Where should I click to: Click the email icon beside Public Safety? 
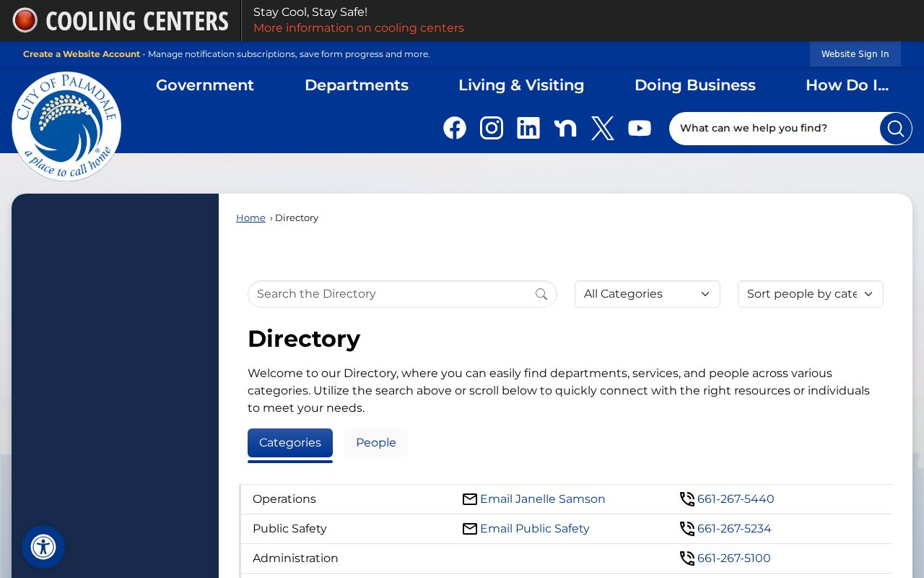[470, 529]
